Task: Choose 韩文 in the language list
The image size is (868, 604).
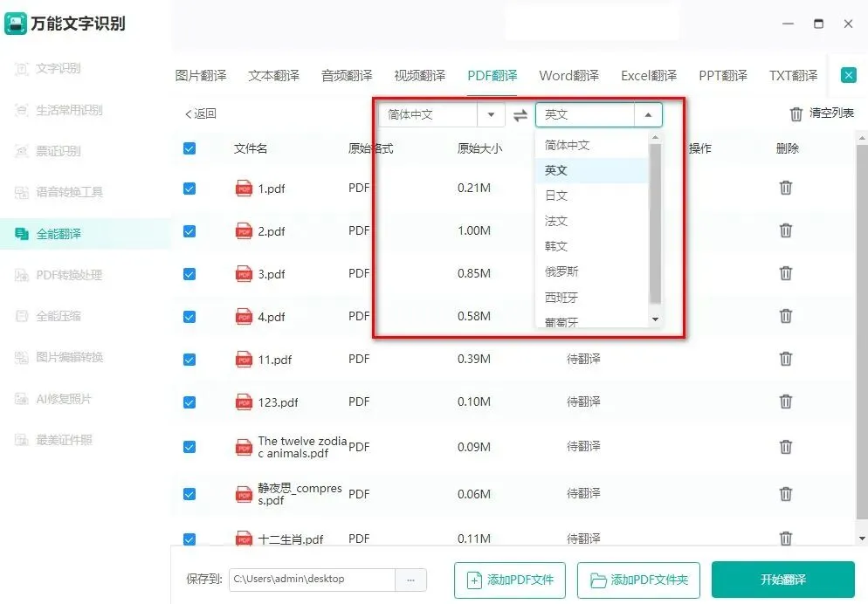Action: 591,246
